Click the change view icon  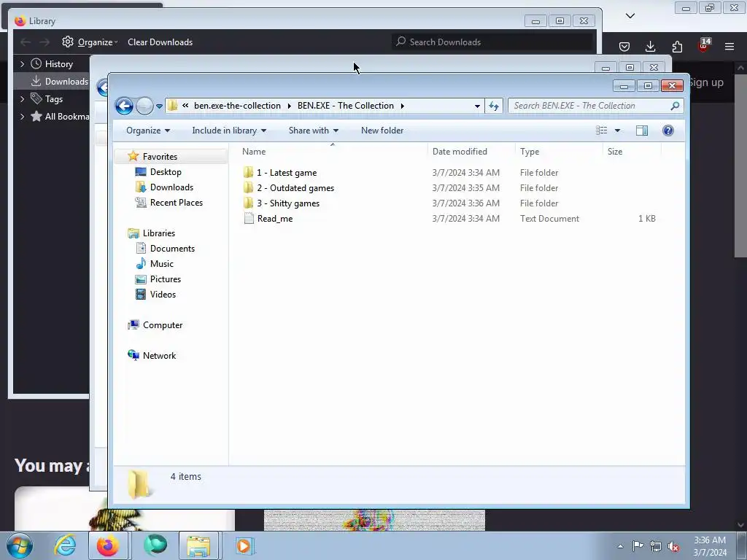pyautogui.click(x=602, y=131)
